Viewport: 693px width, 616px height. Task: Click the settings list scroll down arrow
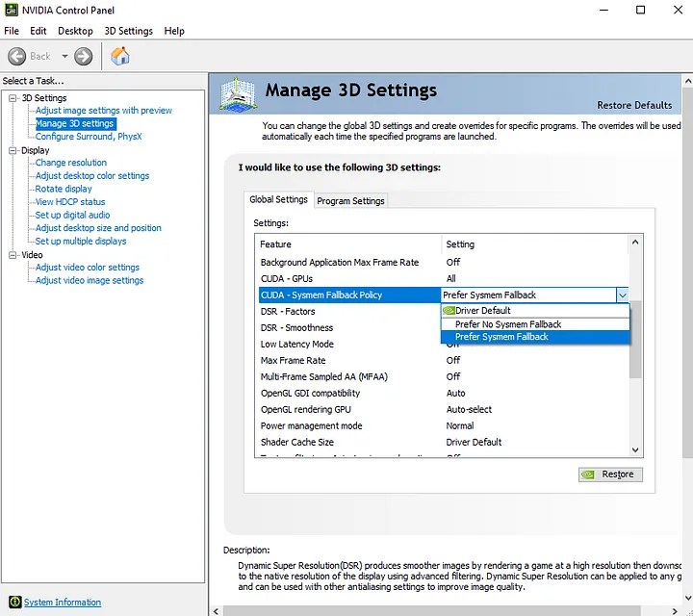click(x=635, y=449)
